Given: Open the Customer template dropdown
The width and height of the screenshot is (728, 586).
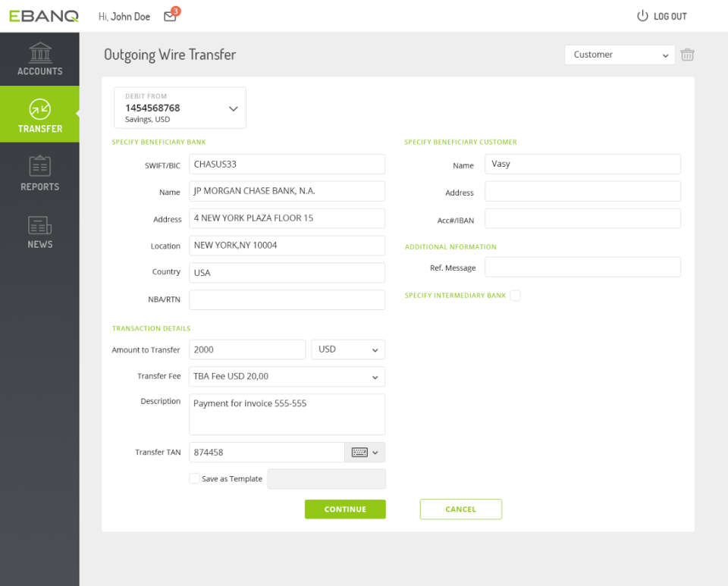Looking at the screenshot, I should tap(620, 55).
